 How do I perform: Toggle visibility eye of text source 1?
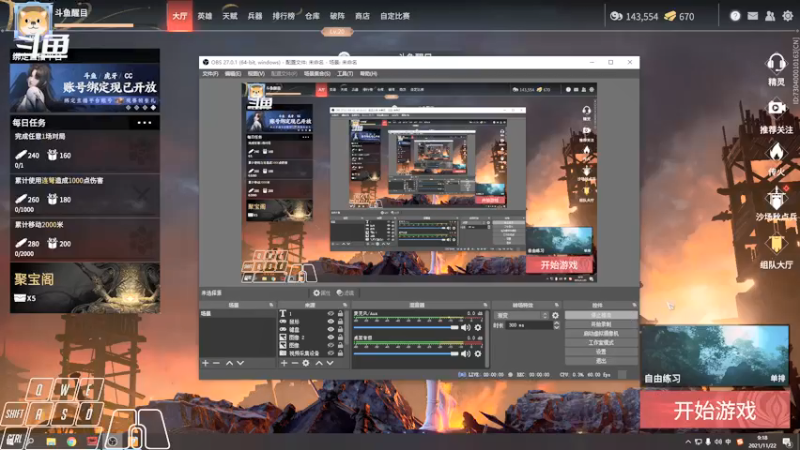pos(331,314)
